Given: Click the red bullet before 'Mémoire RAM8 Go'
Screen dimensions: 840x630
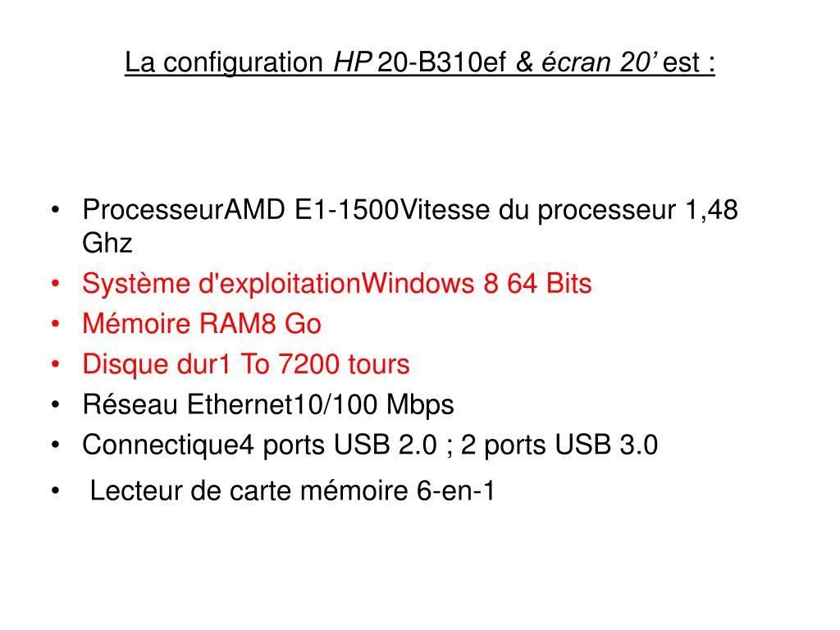Looking at the screenshot, I should click(56, 324).
